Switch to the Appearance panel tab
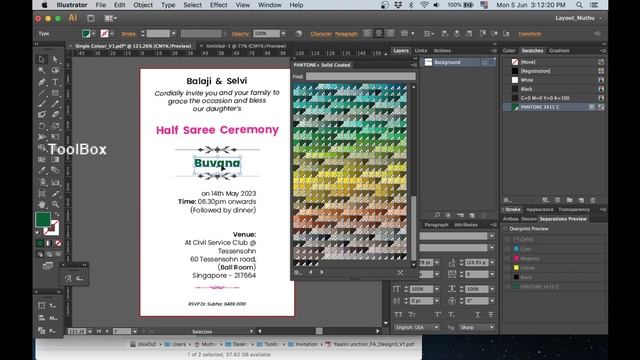640x360 pixels. [x=540, y=209]
